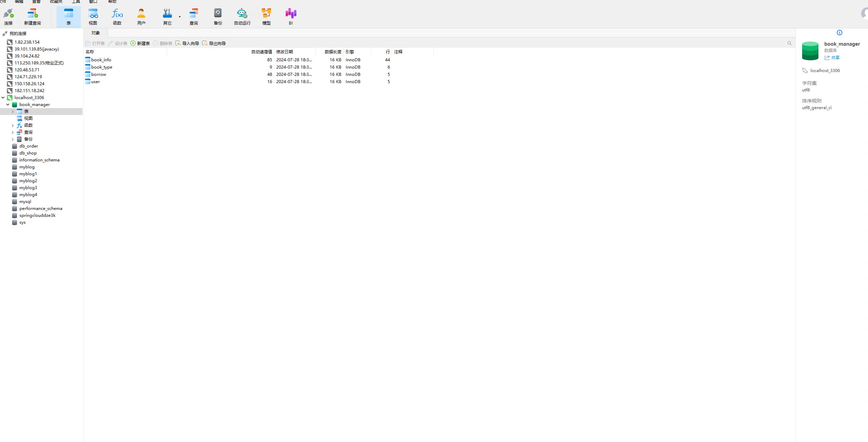Click 新建表 new table button
This screenshot has width=868, height=442.
[140, 43]
